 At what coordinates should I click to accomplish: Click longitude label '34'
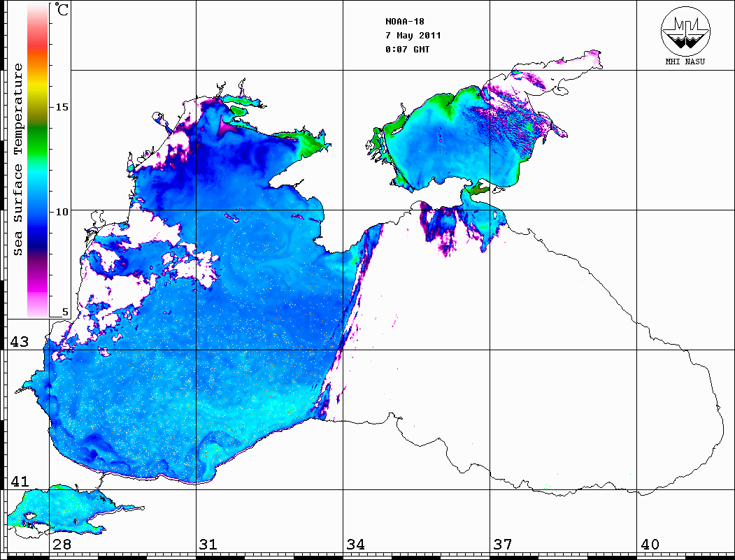[x=356, y=545]
